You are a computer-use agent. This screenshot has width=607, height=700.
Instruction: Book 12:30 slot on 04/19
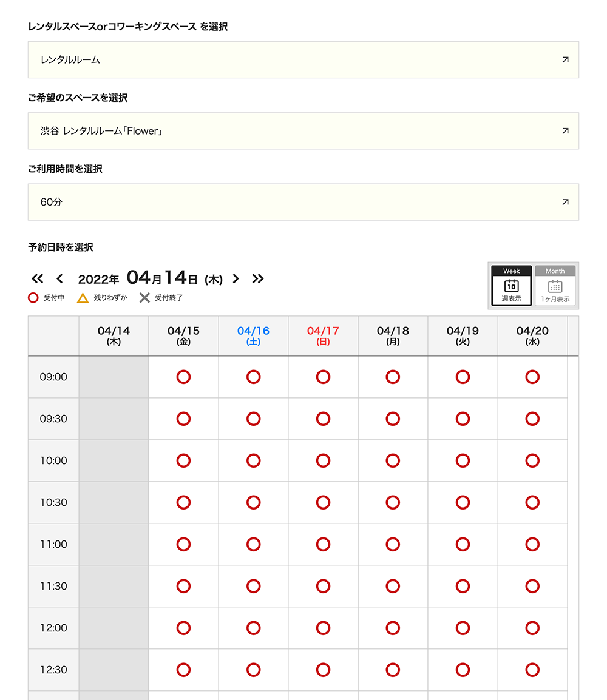[x=463, y=670]
